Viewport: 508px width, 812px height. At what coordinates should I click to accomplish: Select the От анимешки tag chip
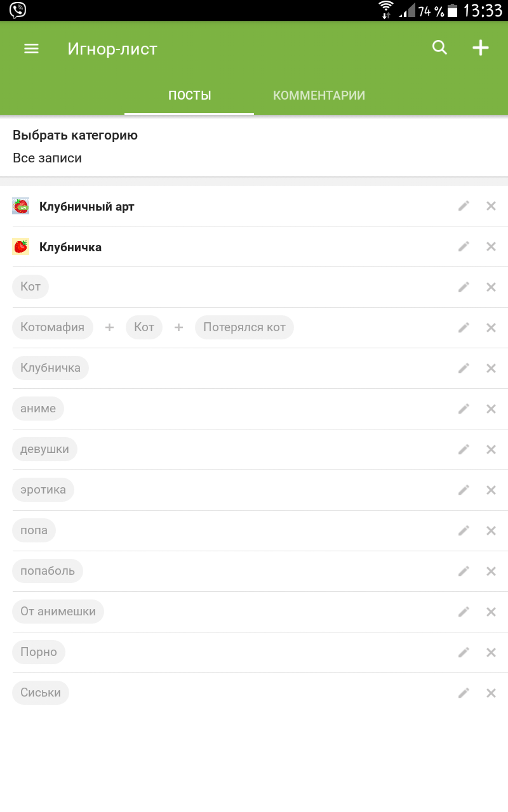[58, 612]
